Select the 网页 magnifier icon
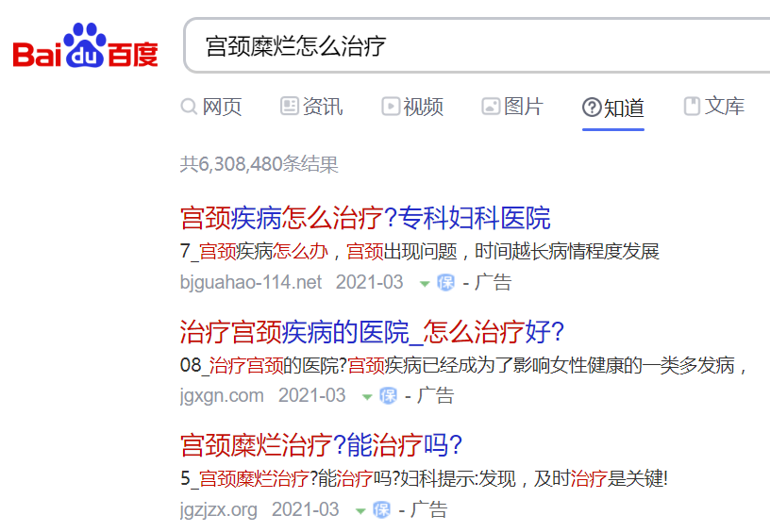The image size is (770, 532). coord(189,107)
